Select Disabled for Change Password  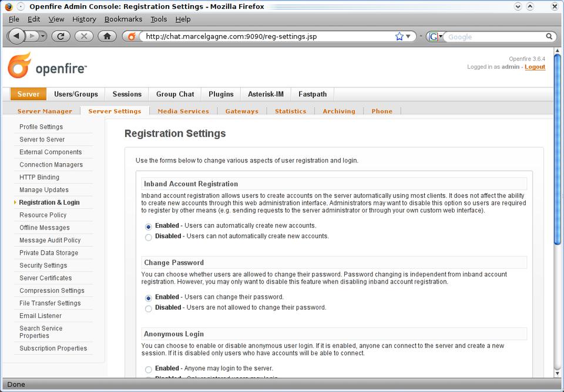(148, 308)
